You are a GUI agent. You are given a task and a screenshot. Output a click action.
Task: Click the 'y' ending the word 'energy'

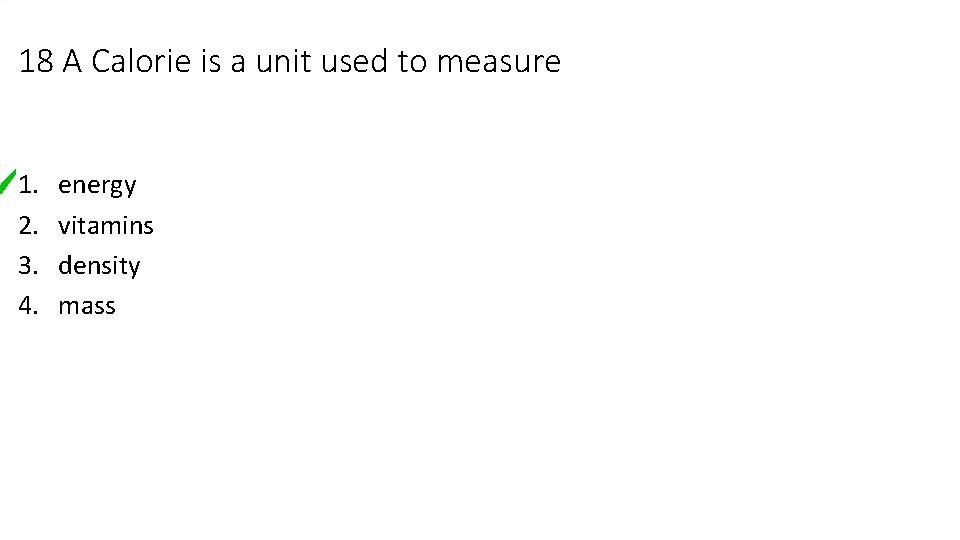pos(129,188)
